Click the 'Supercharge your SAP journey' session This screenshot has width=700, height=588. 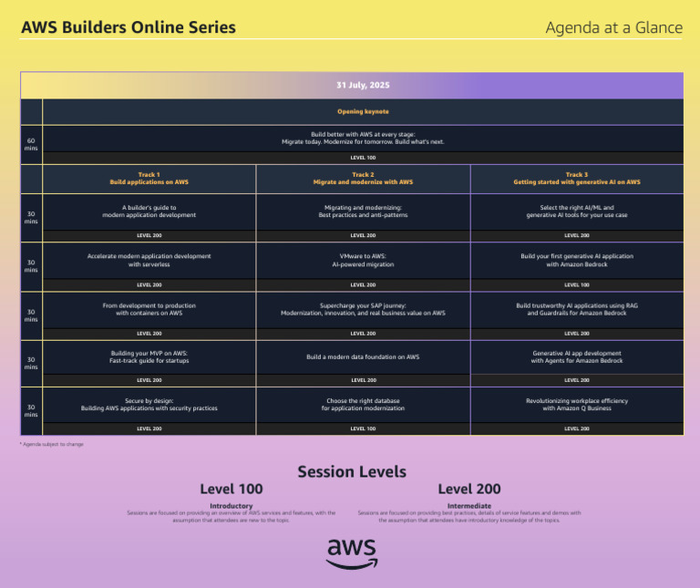pos(363,309)
